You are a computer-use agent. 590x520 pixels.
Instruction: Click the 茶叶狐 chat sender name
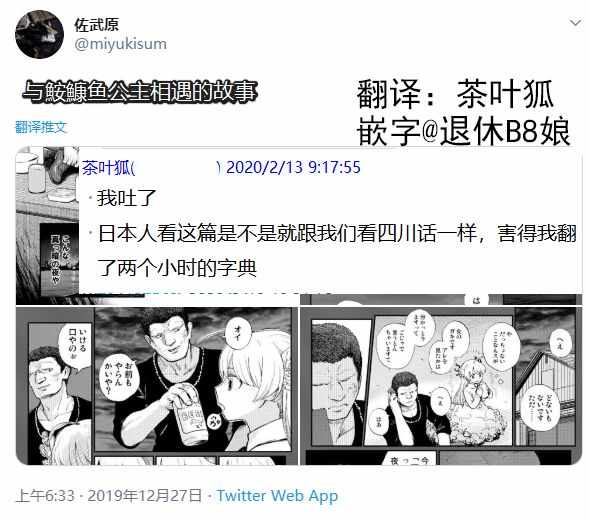click(106, 167)
